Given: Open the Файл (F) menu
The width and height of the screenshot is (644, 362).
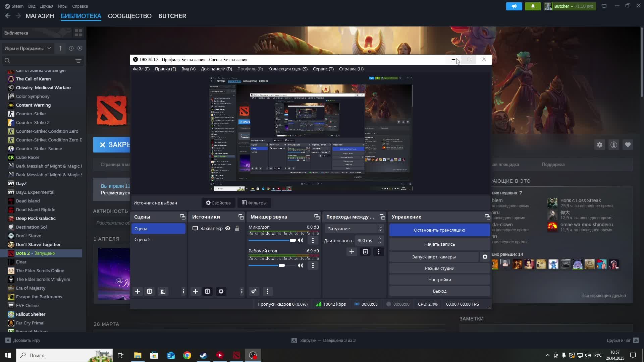Looking at the screenshot, I should coord(141,69).
